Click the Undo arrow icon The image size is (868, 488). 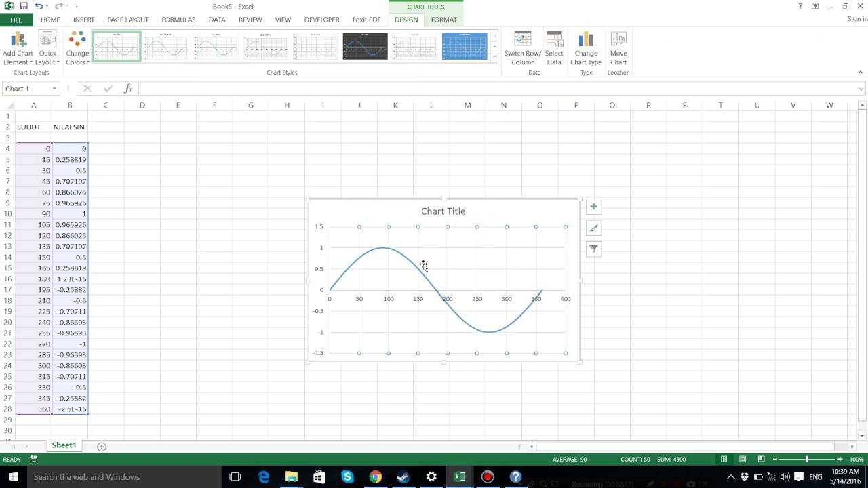(x=39, y=6)
